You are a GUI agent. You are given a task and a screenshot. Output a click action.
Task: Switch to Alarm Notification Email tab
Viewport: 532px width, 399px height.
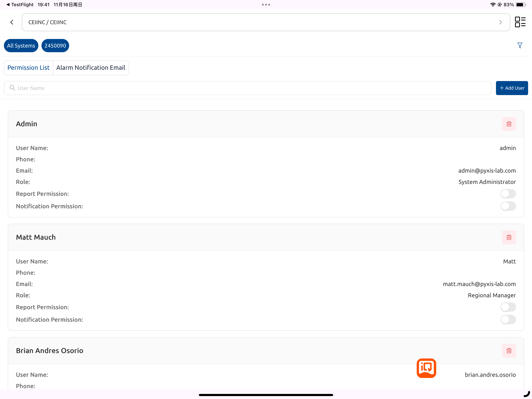91,68
